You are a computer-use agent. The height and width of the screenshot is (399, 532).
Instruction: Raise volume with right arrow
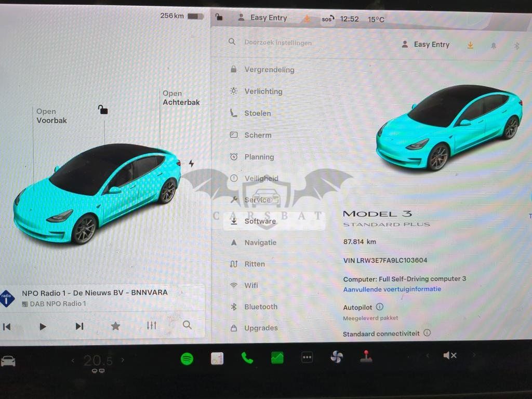(x=474, y=355)
